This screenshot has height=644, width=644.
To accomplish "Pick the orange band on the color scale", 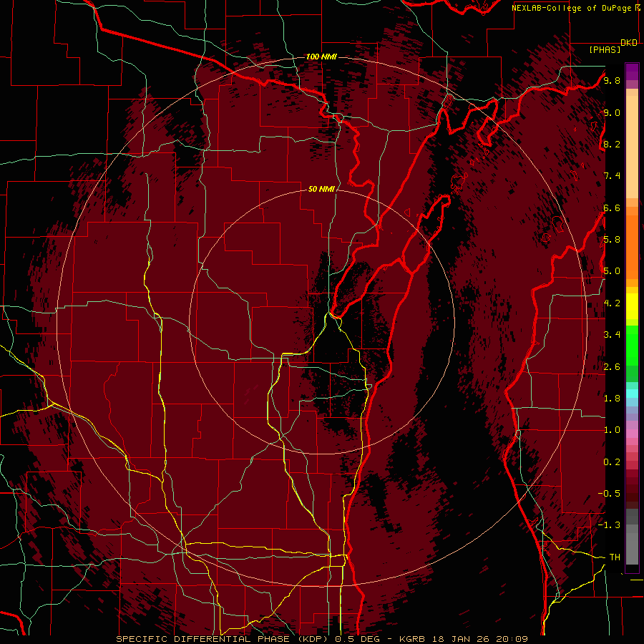I will (x=632, y=248).
